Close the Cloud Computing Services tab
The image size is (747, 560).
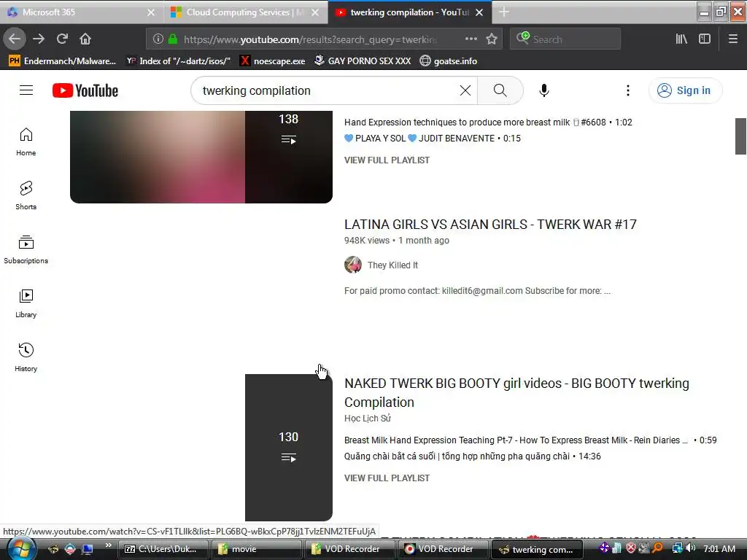click(x=315, y=12)
